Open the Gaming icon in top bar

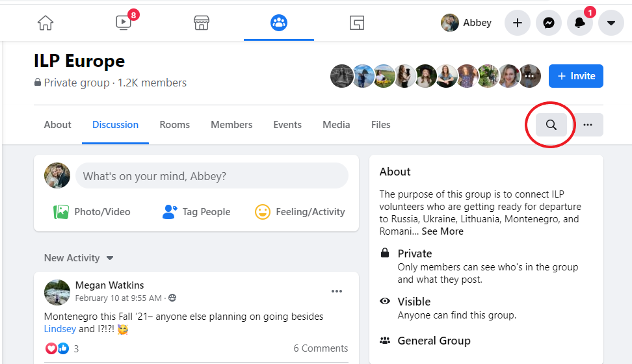click(356, 23)
